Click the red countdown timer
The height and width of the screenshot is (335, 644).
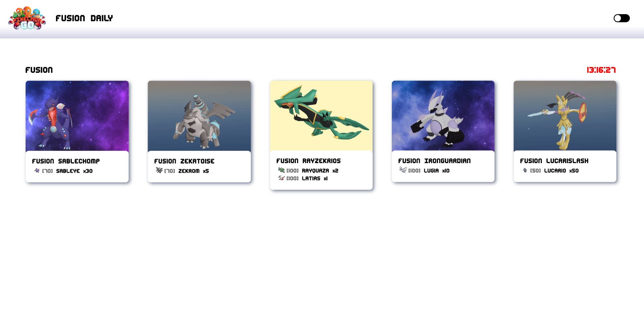[x=601, y=70]
